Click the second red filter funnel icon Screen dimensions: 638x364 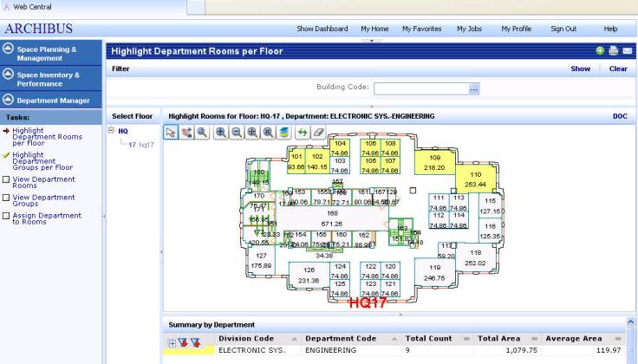[x=196, y=343]
